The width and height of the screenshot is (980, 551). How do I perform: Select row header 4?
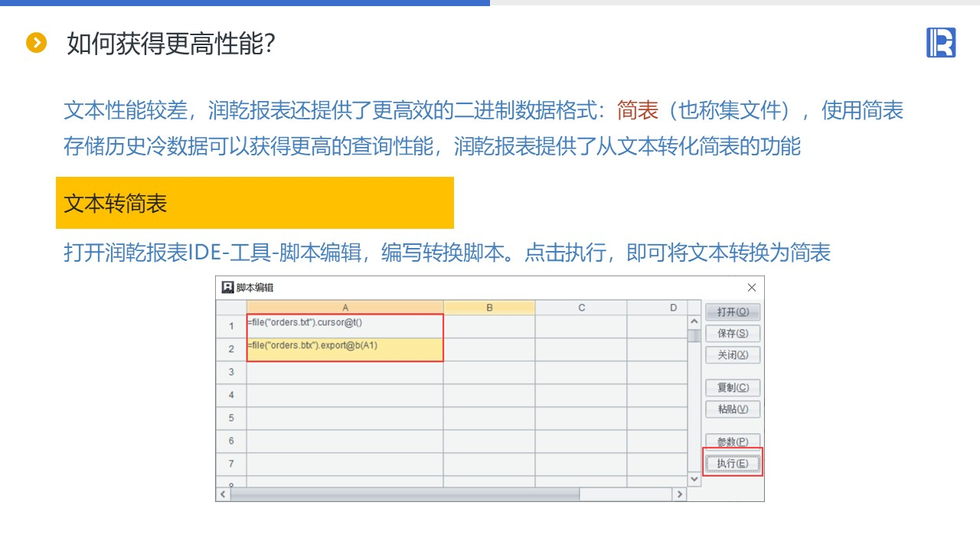tap(231, 395)
